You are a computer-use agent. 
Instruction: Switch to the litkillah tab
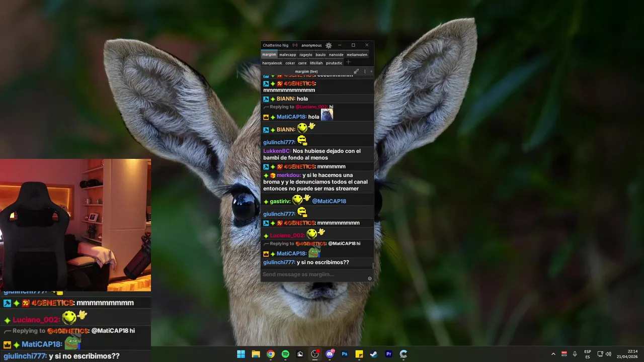[316, 63]
